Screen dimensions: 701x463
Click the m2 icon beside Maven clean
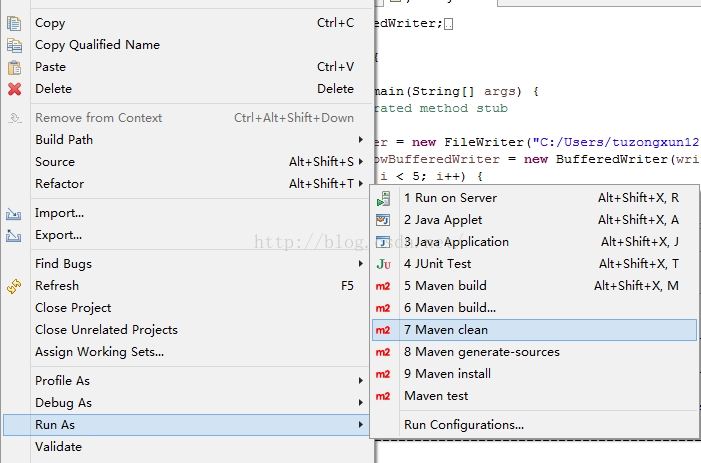pyautogui.click(x=383, y=330)
